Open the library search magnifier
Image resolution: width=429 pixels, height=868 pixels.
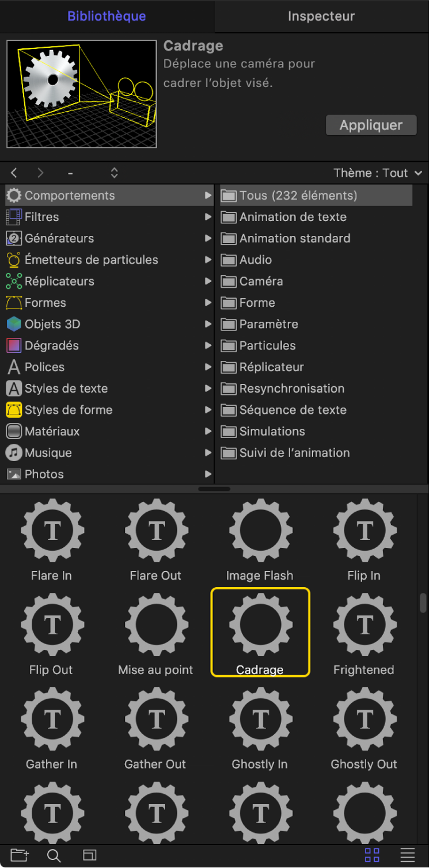point(54,855)
